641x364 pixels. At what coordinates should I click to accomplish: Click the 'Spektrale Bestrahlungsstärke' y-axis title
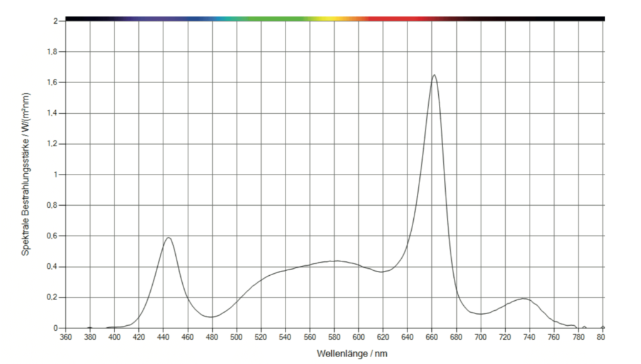click(26, 174)
